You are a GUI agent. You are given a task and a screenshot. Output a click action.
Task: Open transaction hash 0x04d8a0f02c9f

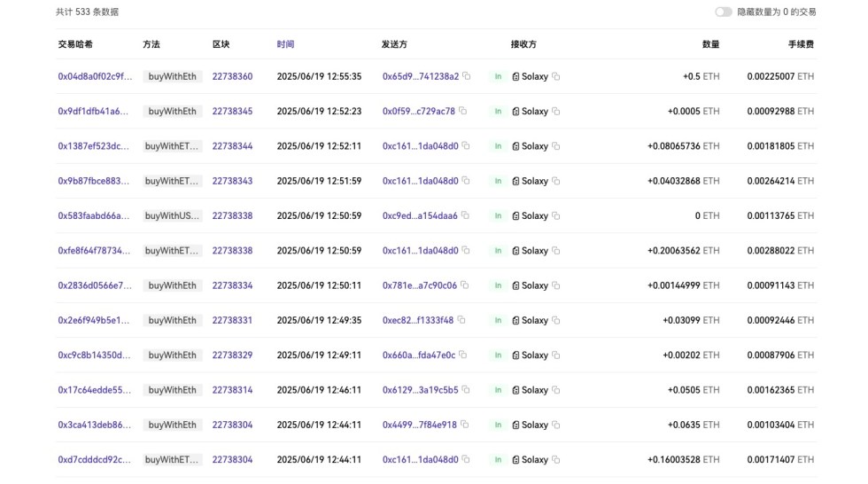[x=95, y=77]
